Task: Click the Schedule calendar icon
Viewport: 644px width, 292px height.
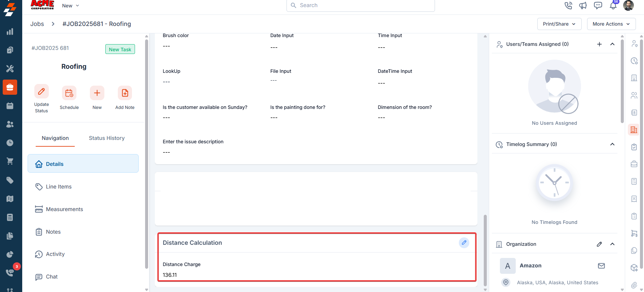Action: (x=69, y=93)
